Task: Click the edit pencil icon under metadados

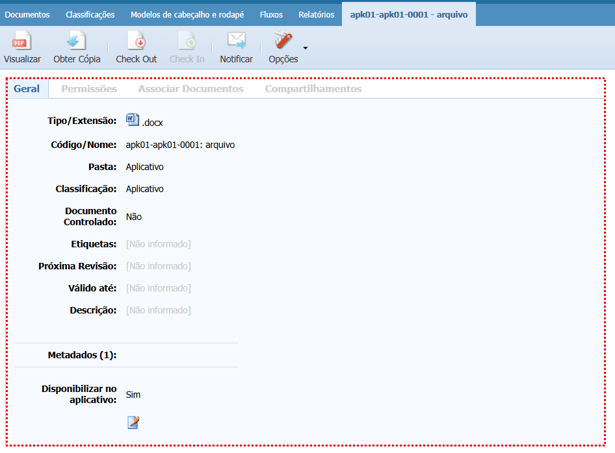Action: pos(133,422)
